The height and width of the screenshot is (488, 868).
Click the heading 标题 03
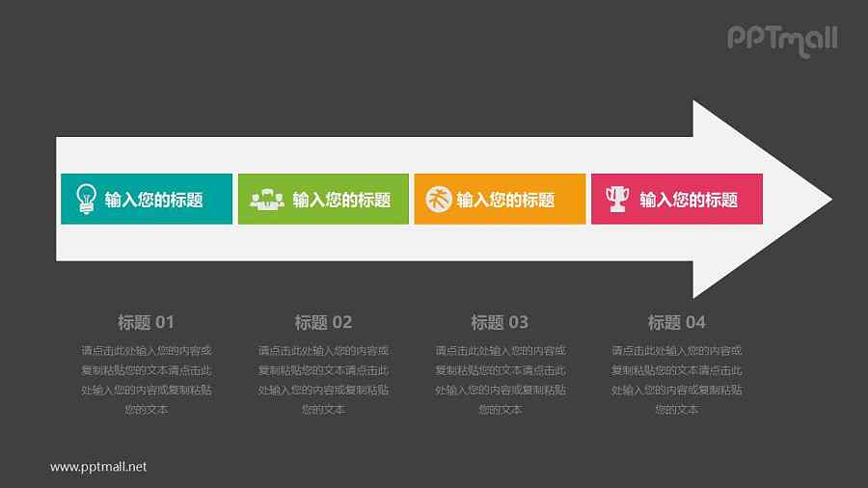500,322
